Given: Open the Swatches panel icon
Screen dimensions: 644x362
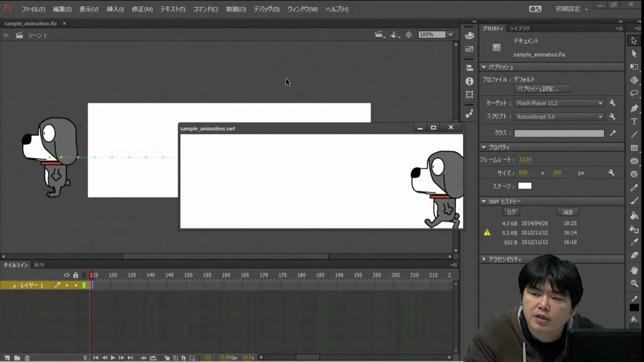Looking at the screenshot, I should [x=469, y=49].
